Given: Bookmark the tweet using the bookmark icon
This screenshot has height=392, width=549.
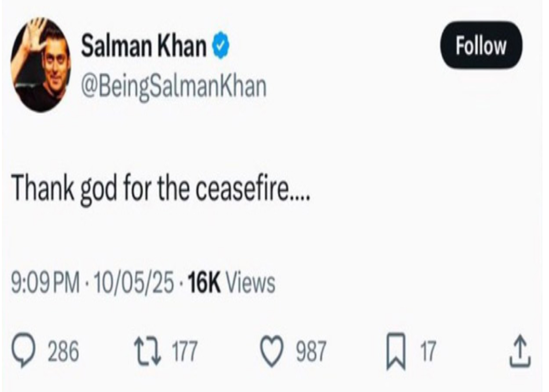Looking at the screenshot, I should (x=396, y=351).
